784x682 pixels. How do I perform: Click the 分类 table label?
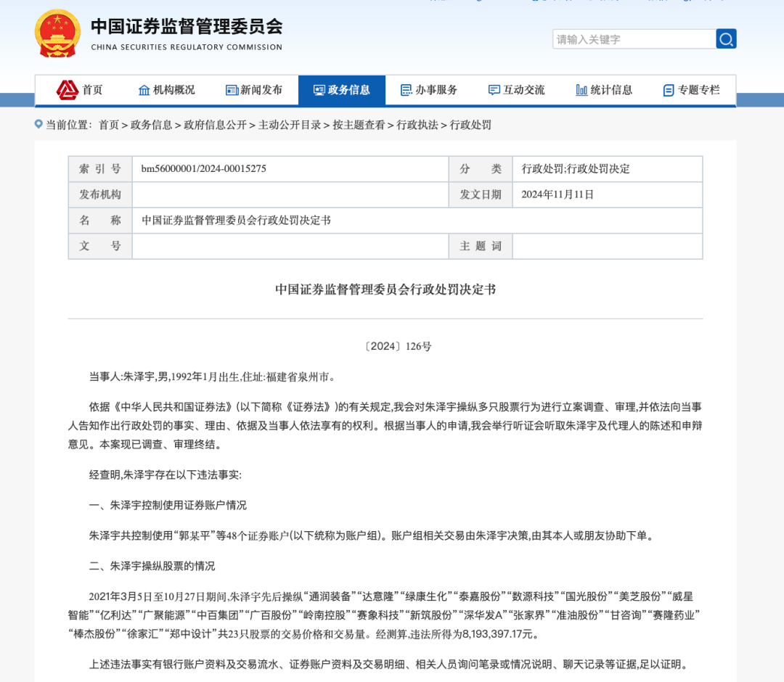click(481, 169)
